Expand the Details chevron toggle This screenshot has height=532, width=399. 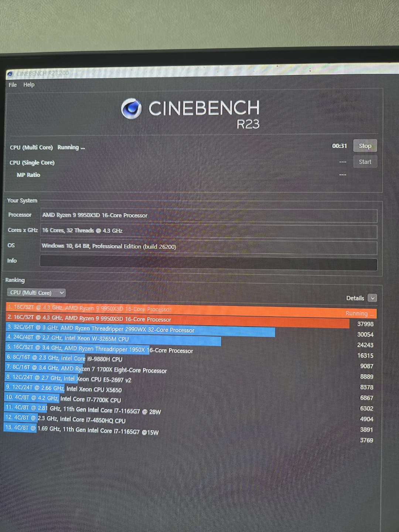pos(372,298)
